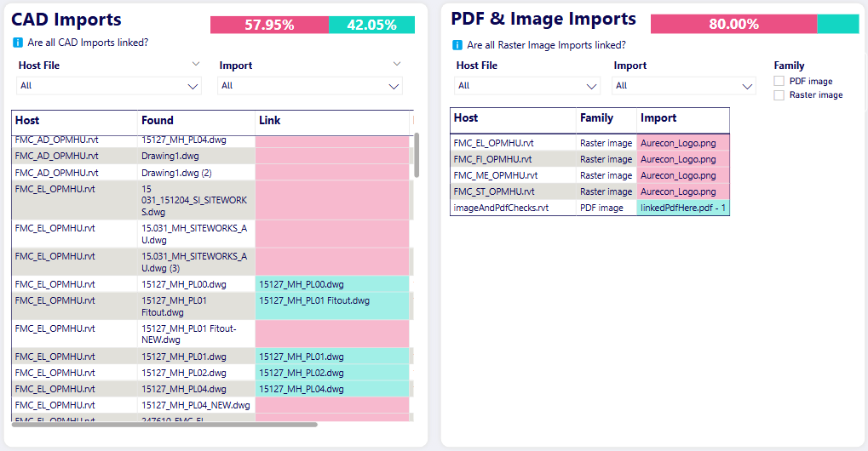Select the Drawing1.dwg found cell
868x451 pixels.
coord(196,156)
